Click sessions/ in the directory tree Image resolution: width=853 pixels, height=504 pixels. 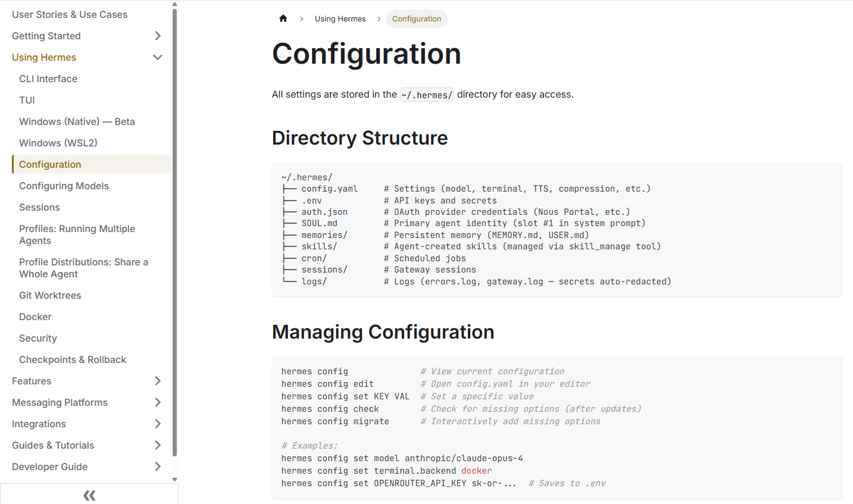tap(324, 270)
